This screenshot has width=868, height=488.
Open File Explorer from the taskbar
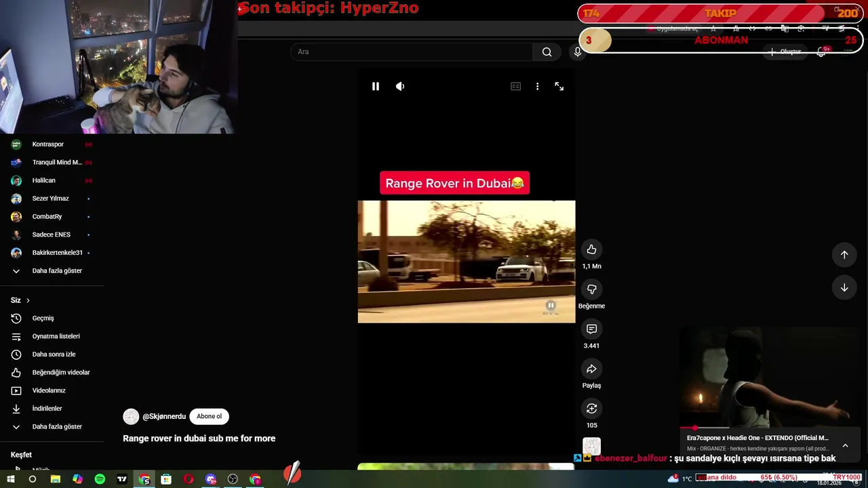(55, 479)
